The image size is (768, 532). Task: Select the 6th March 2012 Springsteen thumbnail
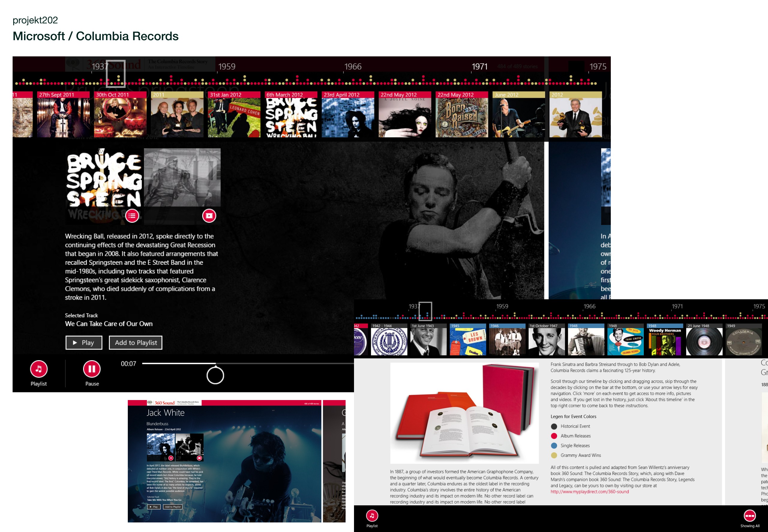pos(291,114)
